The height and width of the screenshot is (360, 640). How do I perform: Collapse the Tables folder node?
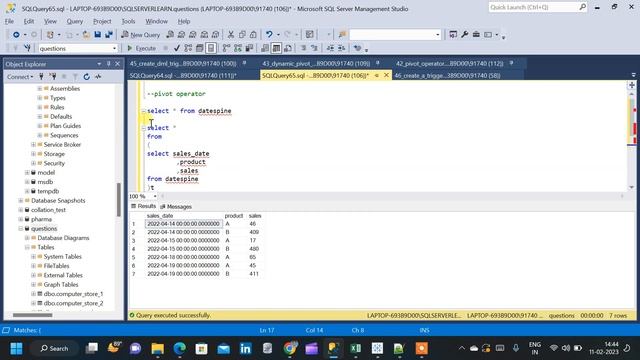27,247
